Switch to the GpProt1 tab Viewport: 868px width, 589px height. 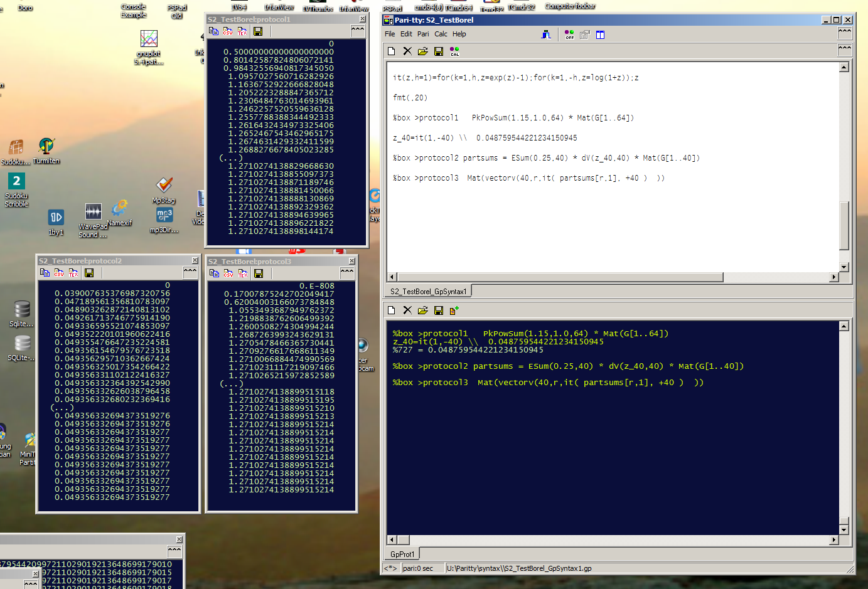point(402,554)
